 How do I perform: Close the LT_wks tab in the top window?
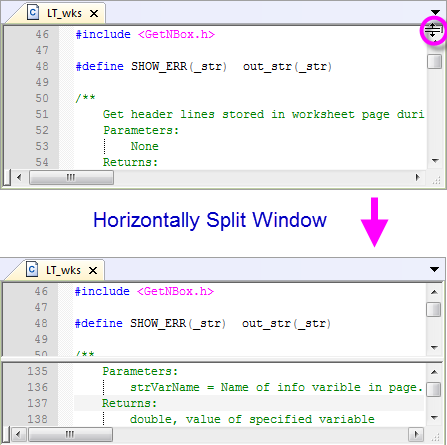click(94, 14)
